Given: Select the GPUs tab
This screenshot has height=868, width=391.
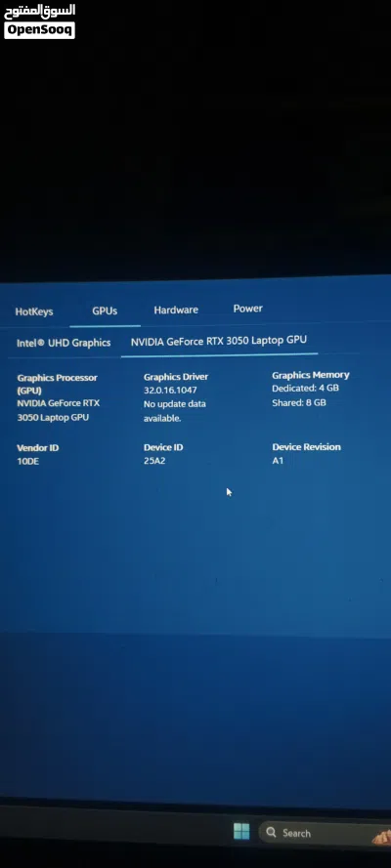Looking at the screenshot, I should click(105, 310).
